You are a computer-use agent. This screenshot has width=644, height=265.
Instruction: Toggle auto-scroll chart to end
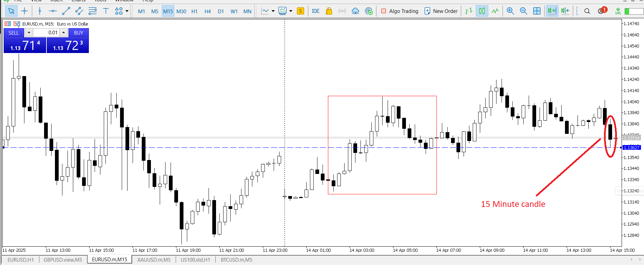(x=552, y=11)
